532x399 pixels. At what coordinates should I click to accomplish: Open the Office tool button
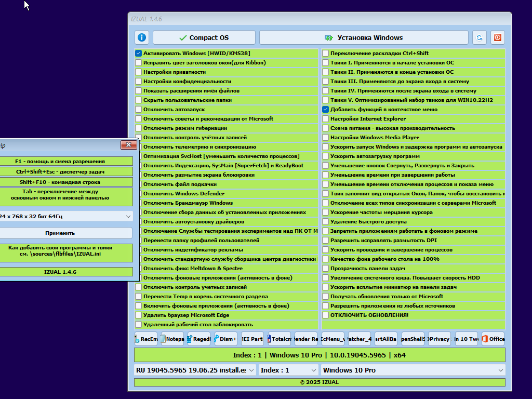coord(494,339)
